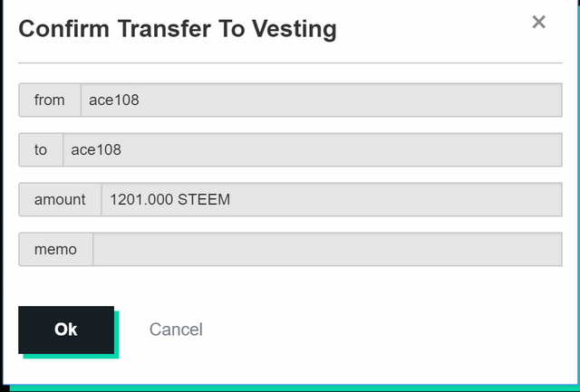This screenshot has width=580, height=392.
Task: Select the amount input field
Action: (x=332, y=199)
